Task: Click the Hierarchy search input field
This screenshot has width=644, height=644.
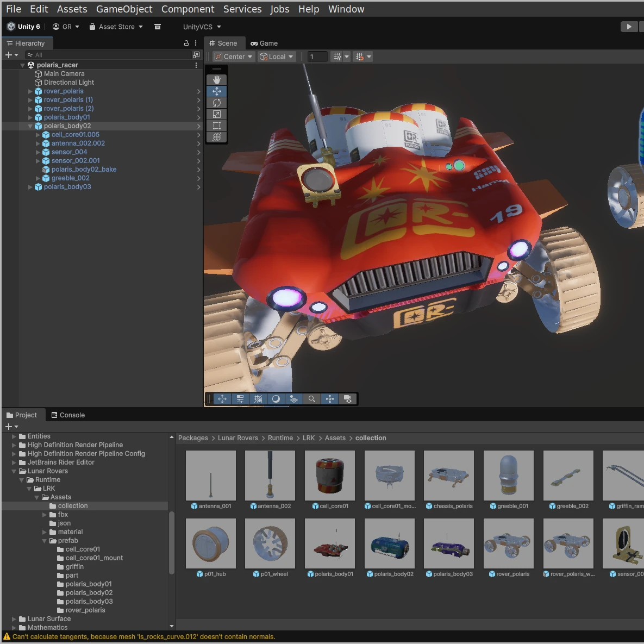Action: coord(108,55)
